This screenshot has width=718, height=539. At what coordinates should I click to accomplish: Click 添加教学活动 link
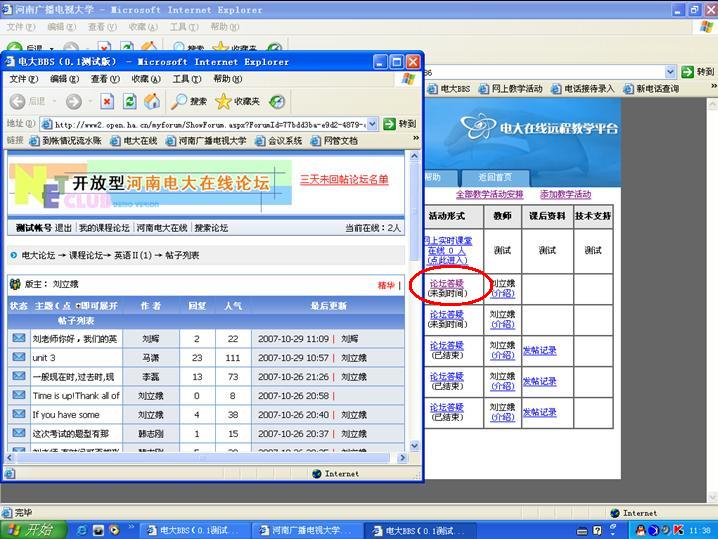click(566, 194)
